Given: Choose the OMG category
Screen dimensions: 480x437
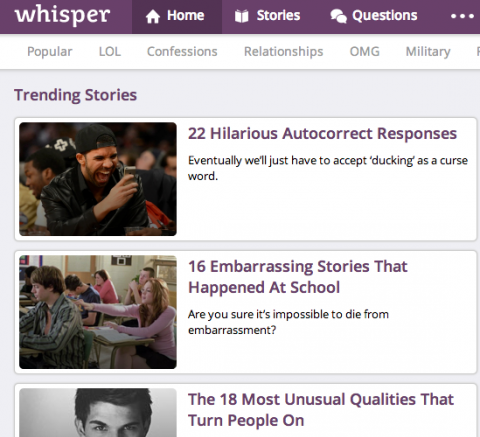Looking at the screenshot, I should pyautogui.click(x=365, y=52).
